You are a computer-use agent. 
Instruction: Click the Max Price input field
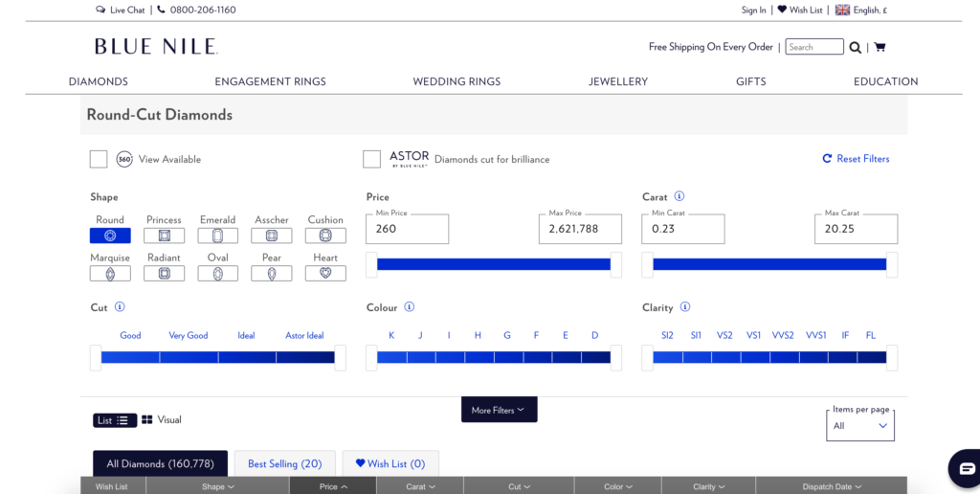point(580,229)
